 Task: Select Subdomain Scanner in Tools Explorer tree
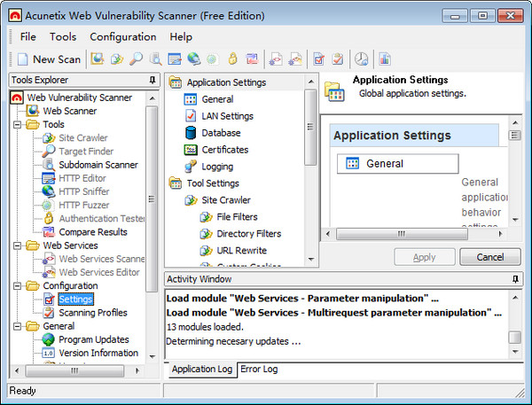pyautogui.click(x=98, y=165)
